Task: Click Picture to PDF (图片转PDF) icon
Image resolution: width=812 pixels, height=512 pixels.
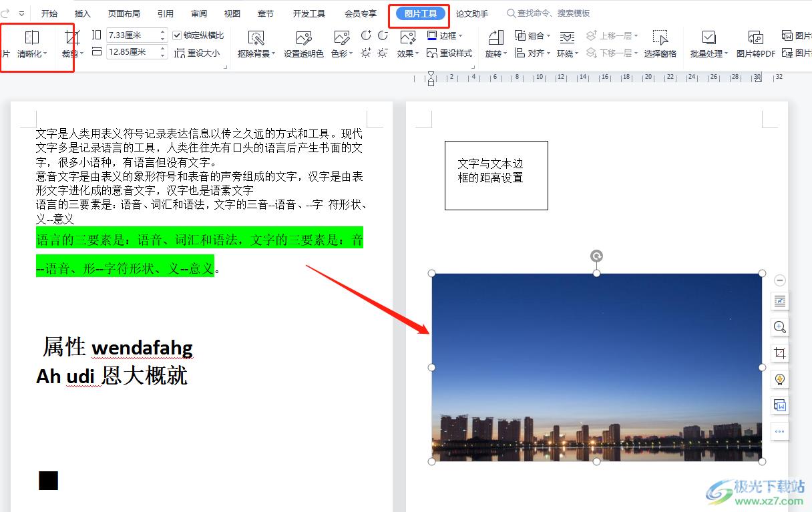Action: click(756, 37)
